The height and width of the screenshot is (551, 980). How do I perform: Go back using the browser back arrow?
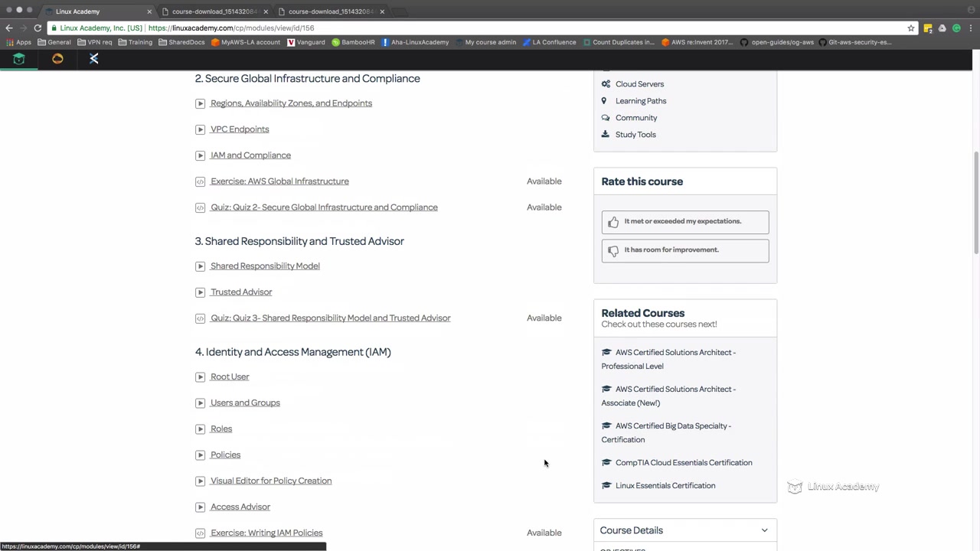9,28
